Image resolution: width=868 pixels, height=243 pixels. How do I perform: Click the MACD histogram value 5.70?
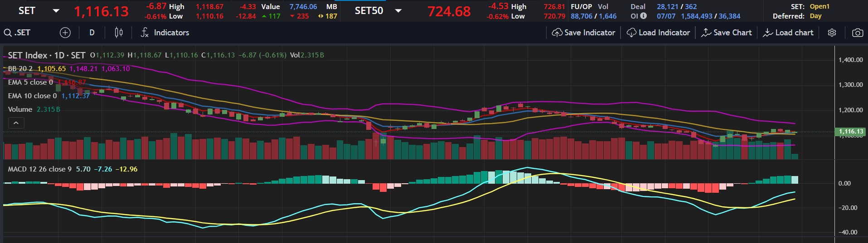tap(83, 169)
